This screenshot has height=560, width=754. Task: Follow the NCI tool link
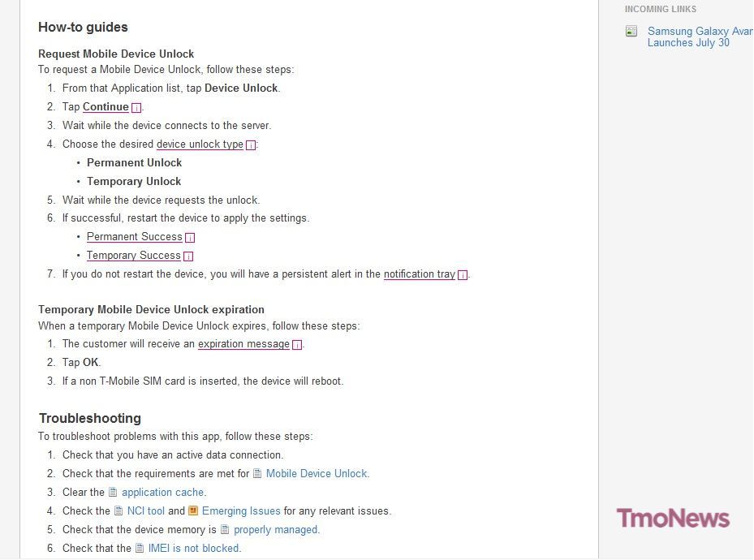(146, 510)
